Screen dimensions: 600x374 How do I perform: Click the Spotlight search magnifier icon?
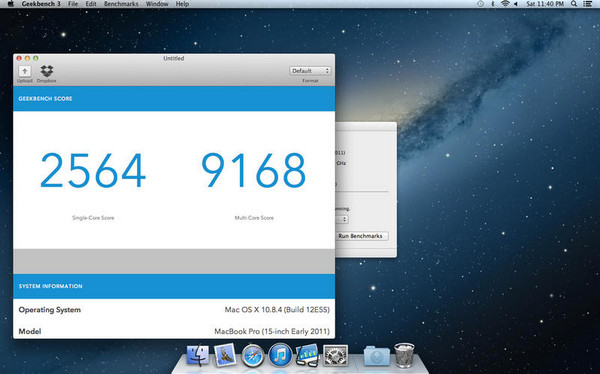[574, 4]
